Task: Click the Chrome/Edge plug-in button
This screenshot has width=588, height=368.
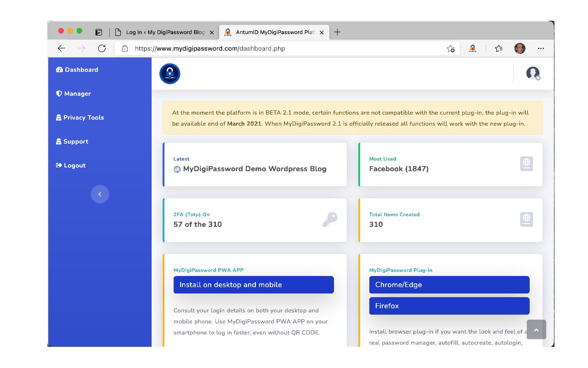Action: pyautogui.click(x=449, y=285)
